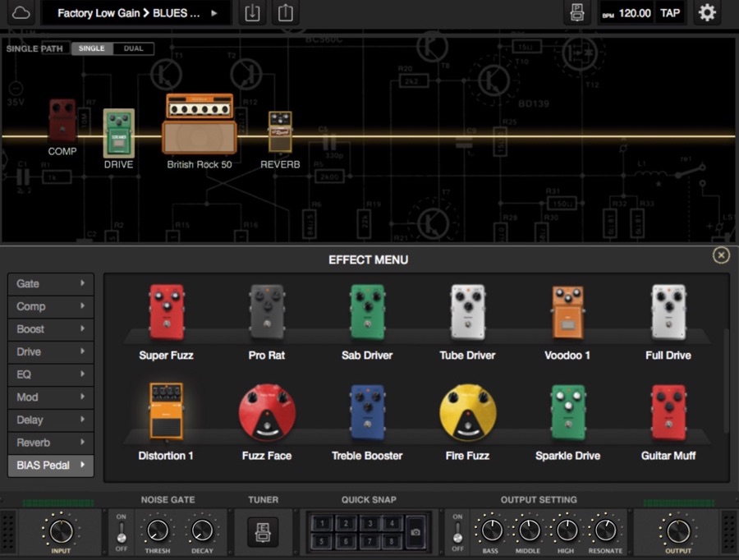The image size is (739, 560).
Task: Choose the Treble Booster pedal
Action: click(367, 412)
